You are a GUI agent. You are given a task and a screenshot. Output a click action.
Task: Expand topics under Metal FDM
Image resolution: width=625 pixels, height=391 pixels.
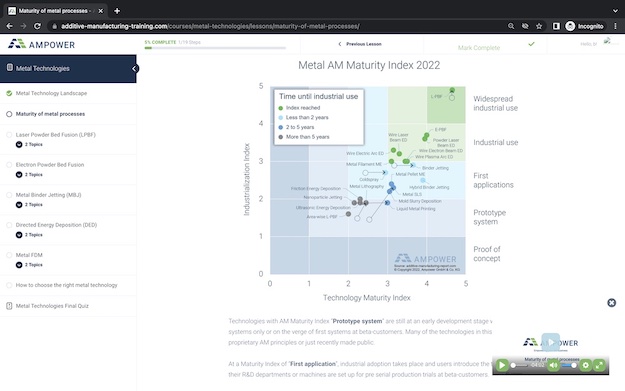click(x=29, y=265)
